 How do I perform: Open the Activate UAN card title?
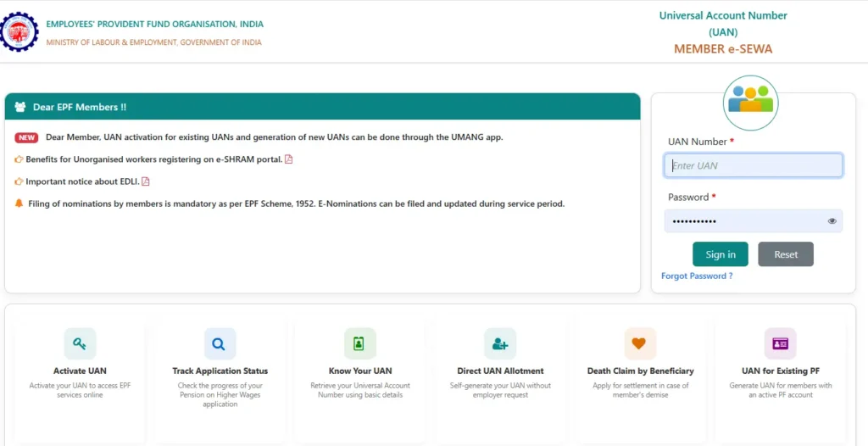click(80, 371)
